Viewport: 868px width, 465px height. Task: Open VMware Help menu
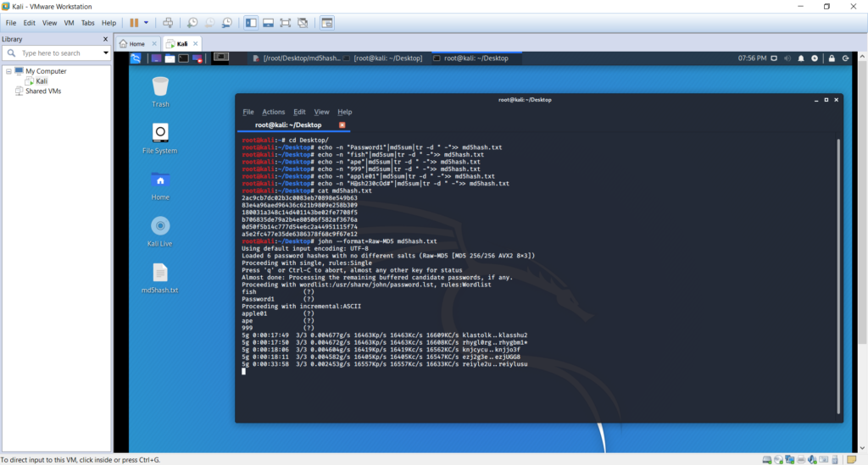[x=108, y=23]
